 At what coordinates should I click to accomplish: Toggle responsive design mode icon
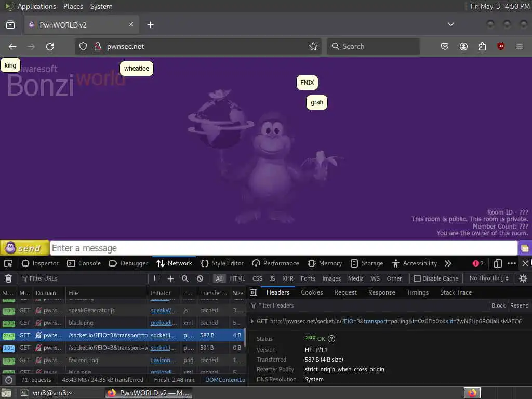click(497, 263)
